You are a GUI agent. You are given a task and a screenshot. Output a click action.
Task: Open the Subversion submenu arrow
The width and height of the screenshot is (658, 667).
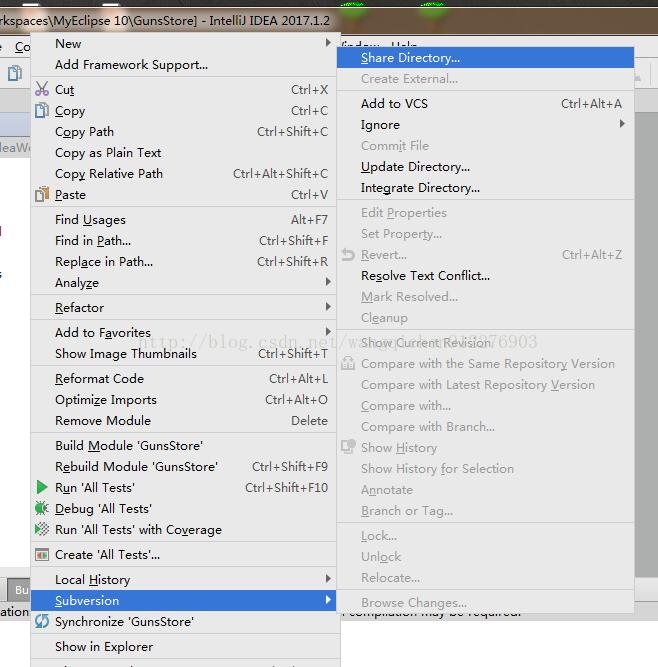[328, 600]
